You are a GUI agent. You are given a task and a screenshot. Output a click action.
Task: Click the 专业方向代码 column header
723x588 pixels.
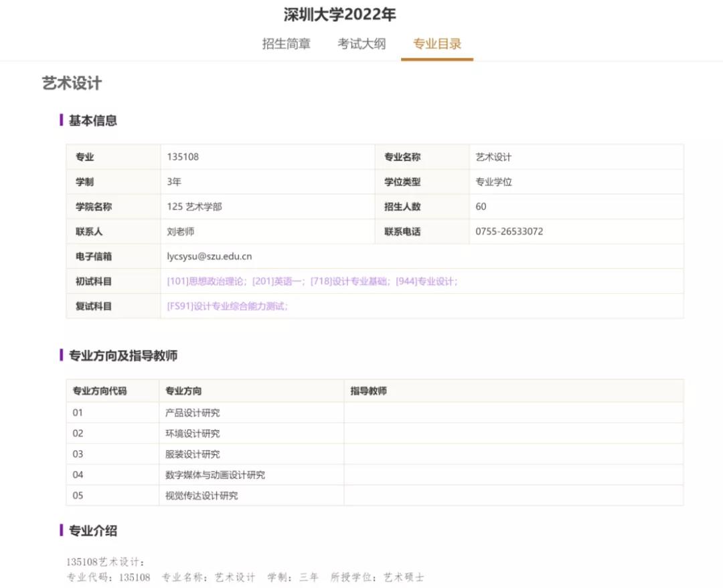click(100, 391)
